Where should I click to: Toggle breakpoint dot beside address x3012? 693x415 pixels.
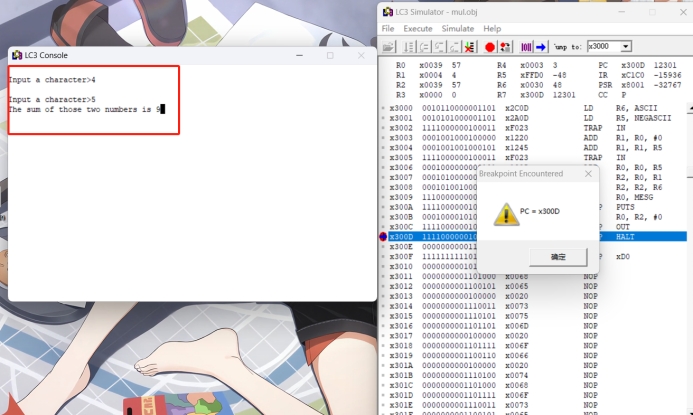click(x=383, y=286)
